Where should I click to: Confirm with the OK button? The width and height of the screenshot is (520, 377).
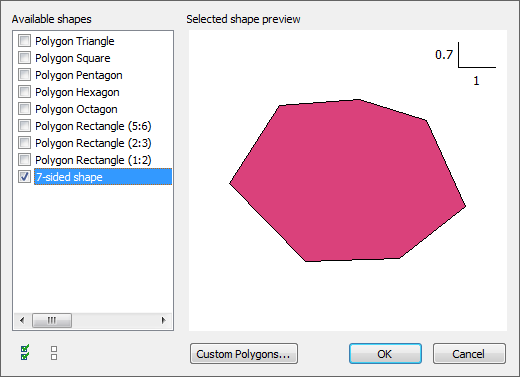[385, 354]
